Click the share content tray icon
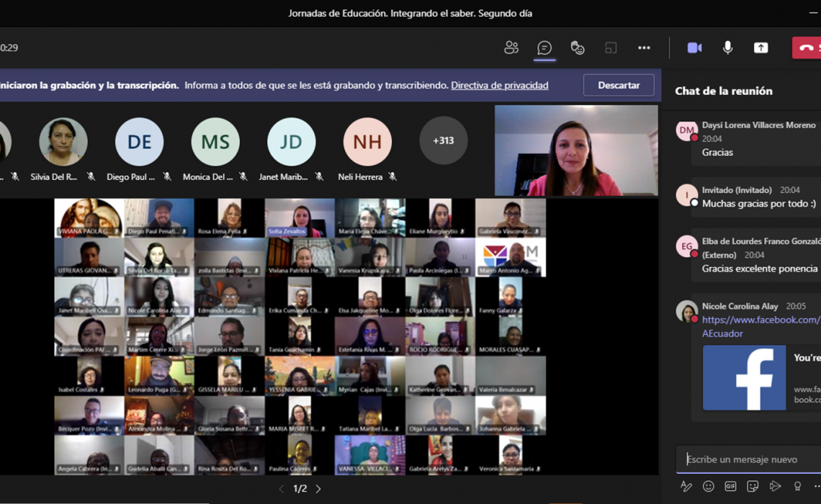This screenshot has height=504, width=821. 761,48
